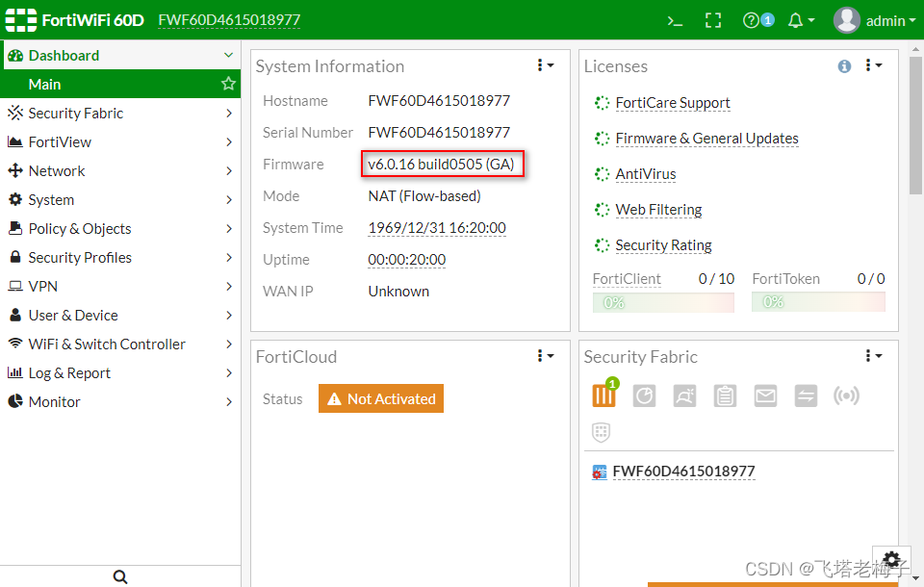Click the Dashboard gauge icon
The height and width of the screenshot is (587, 924).
point(15,56)
